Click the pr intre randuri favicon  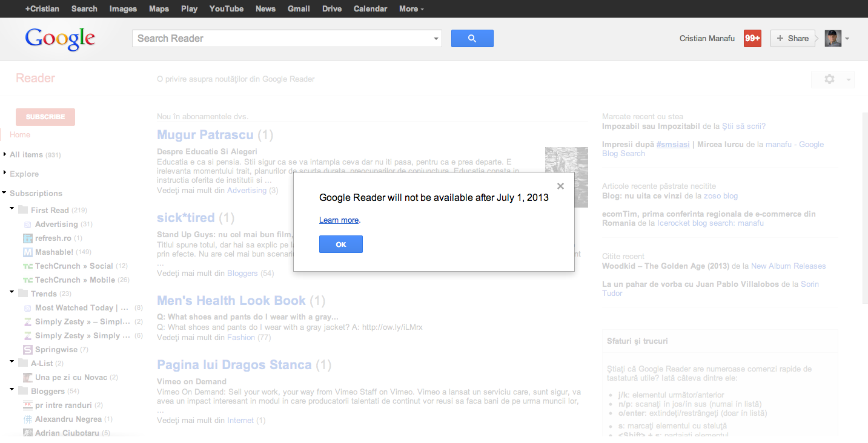[27, 405]
